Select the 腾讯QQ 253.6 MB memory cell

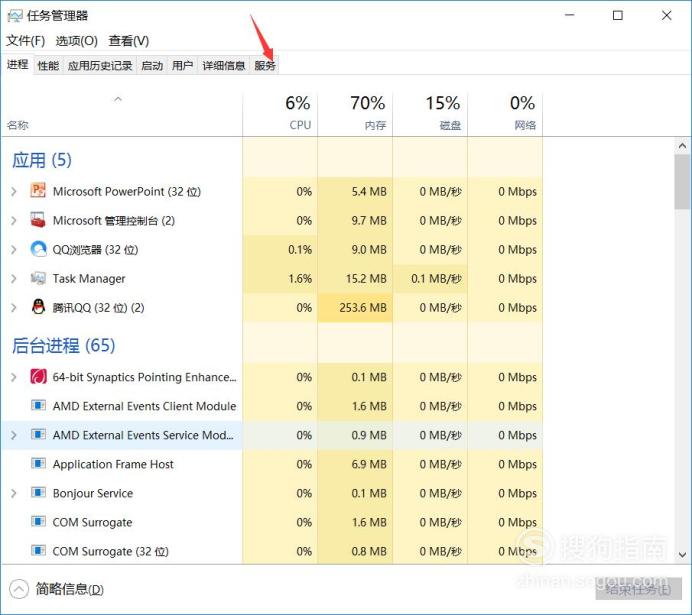355,308
